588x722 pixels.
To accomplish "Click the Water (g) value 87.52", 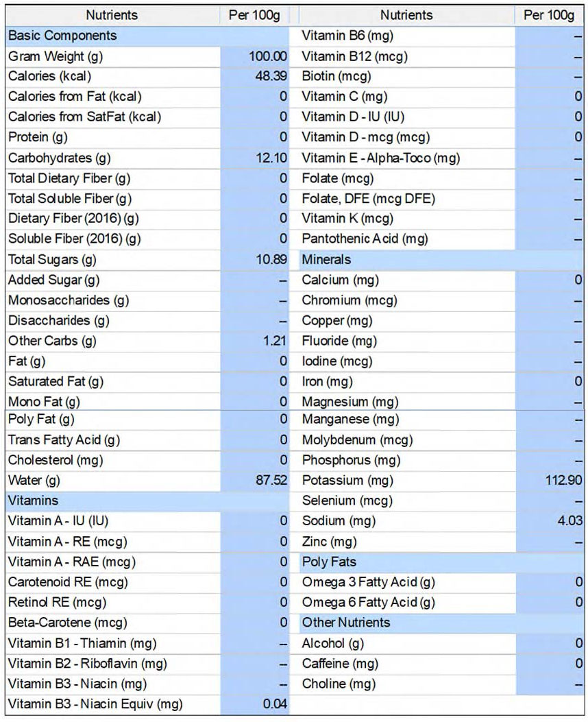I will click(271, 480).
